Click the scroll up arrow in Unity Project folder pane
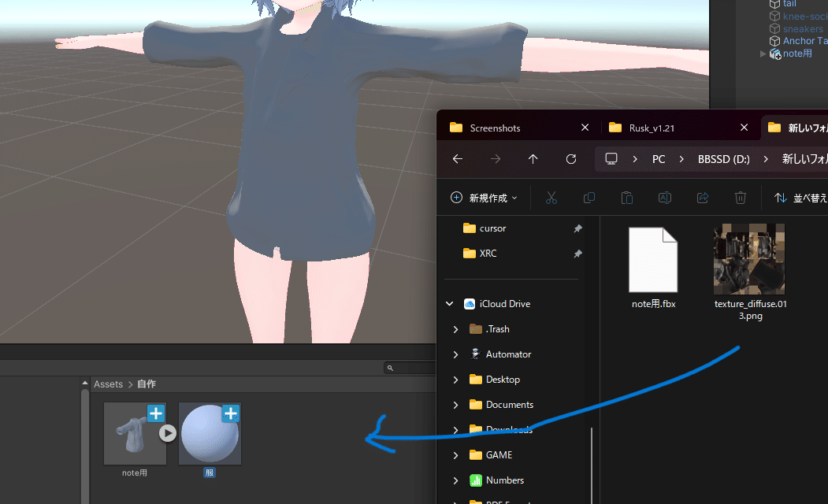828x504 pixels. [x=85, y=383]
